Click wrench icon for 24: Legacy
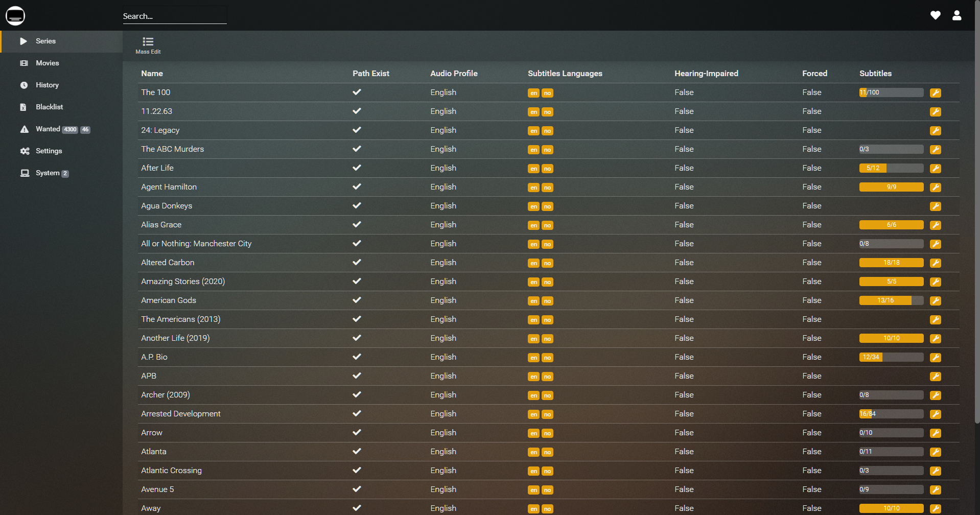Viewport: 980px width, 515px height. pyautogui.click(x=935, y=131)
